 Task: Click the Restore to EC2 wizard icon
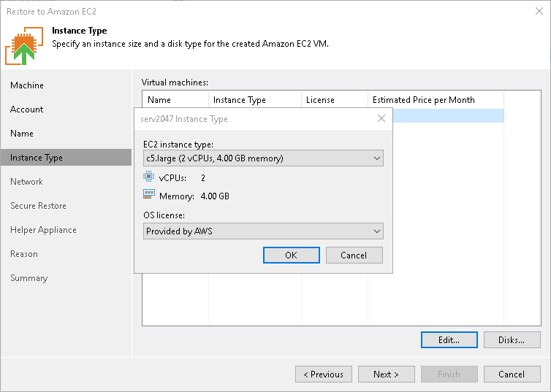tap(24, 46)
